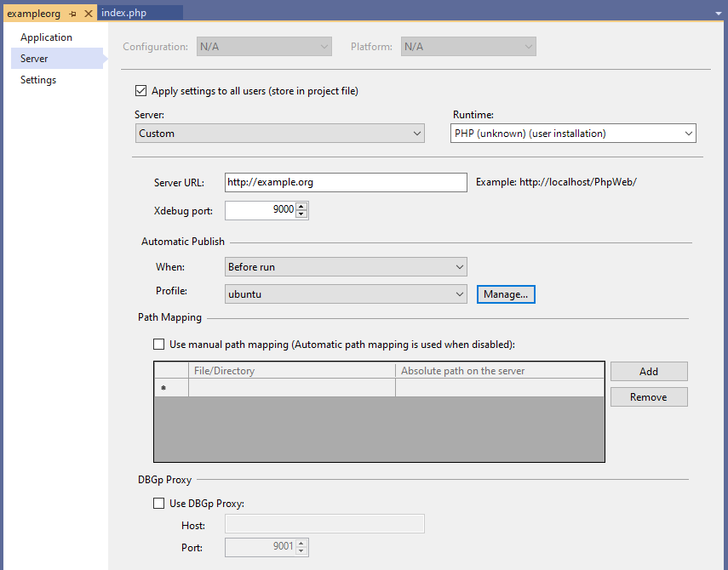Viewport: 728px width, 570px height.
Task: Toggle Apply settings to all users
Action: 140,90
